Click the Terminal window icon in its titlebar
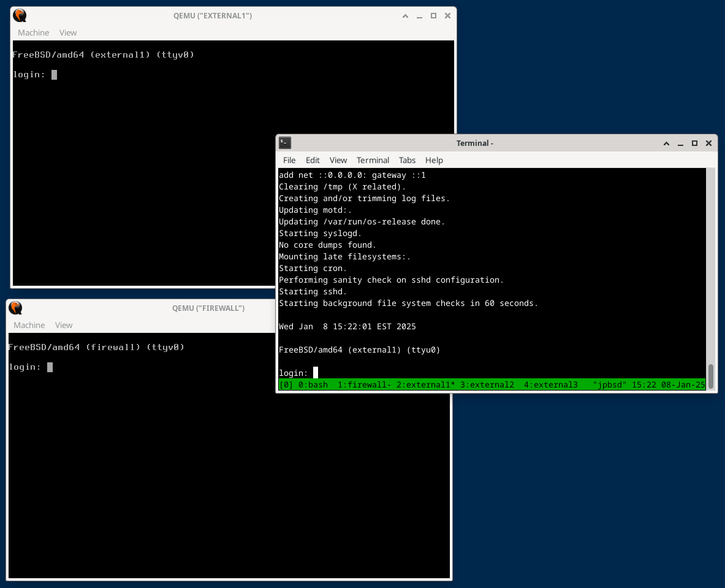 (285, 143)
